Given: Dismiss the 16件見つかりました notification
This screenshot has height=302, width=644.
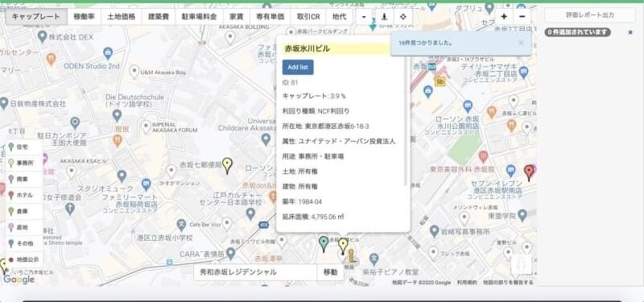Looking at the screenshot, I should click(x=521, y=43).
